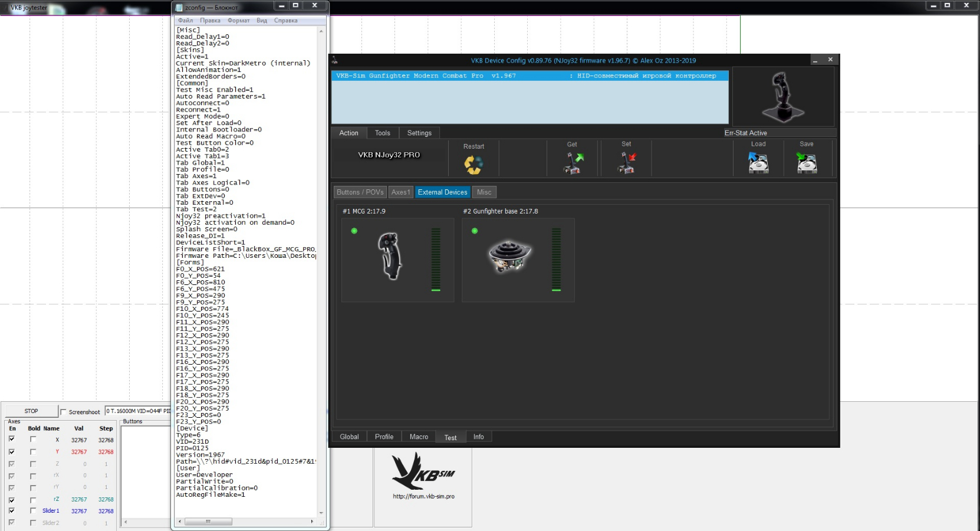980x531 pixels.
Task: Switch to the Misc tab
Action: [484, 192]
